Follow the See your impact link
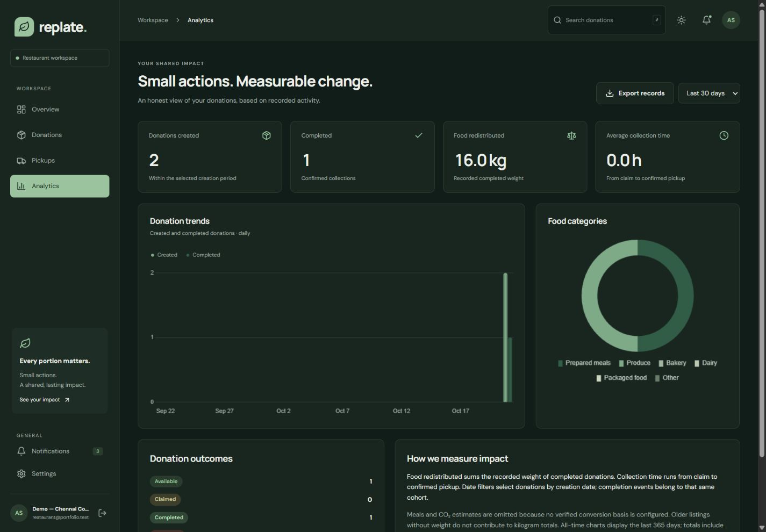This screenshot has height=532, width=766. tap(45, 400)
